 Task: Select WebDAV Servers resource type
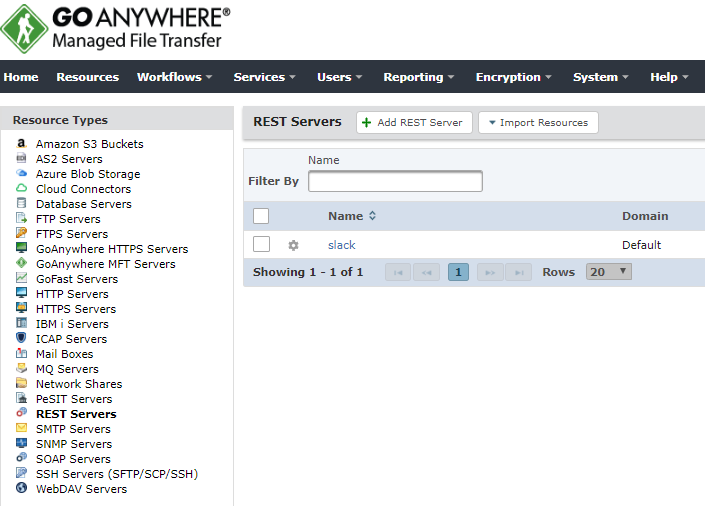(x=81, y=489)
